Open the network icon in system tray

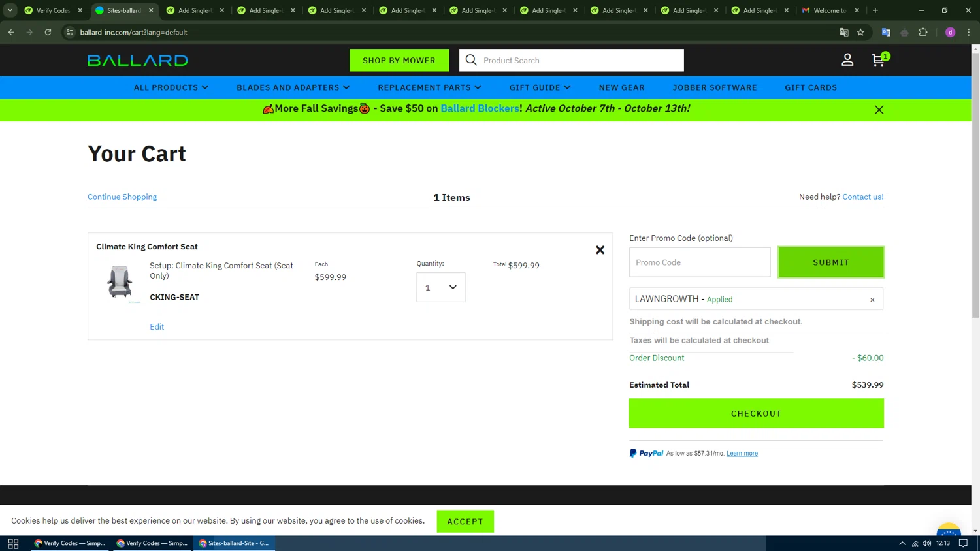pyautogui.click(x=915, y=543)
